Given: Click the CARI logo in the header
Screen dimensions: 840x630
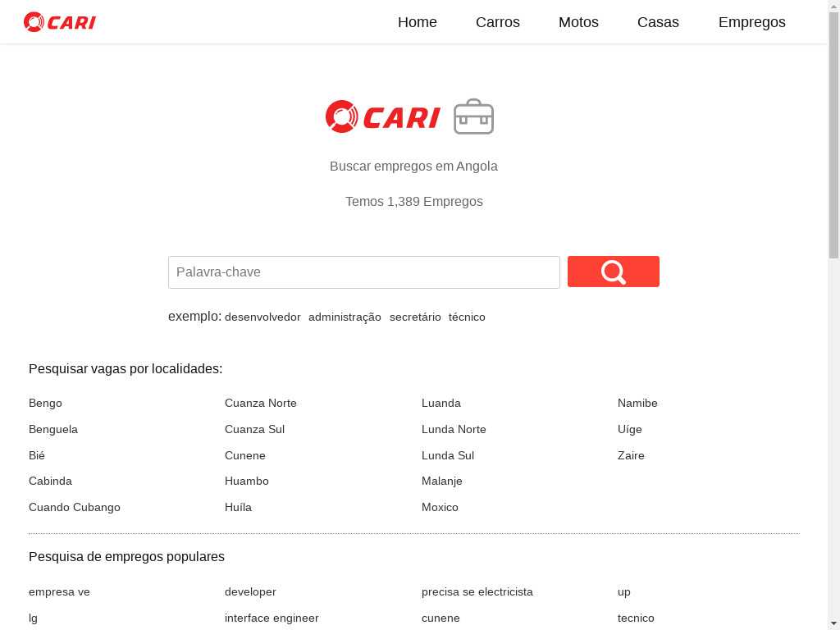Looking at the screenshot, I should click(59, 22).
